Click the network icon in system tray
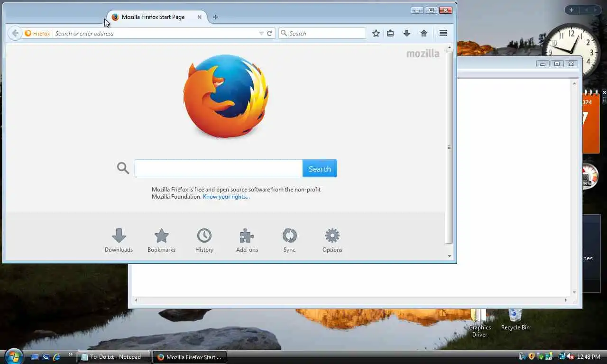The image size is (607, 364). tap(562, 356)
